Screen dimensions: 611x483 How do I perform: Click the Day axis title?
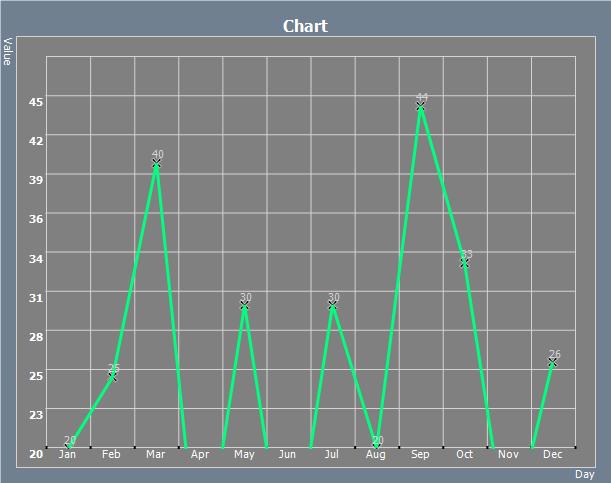(x=585, y=474)
